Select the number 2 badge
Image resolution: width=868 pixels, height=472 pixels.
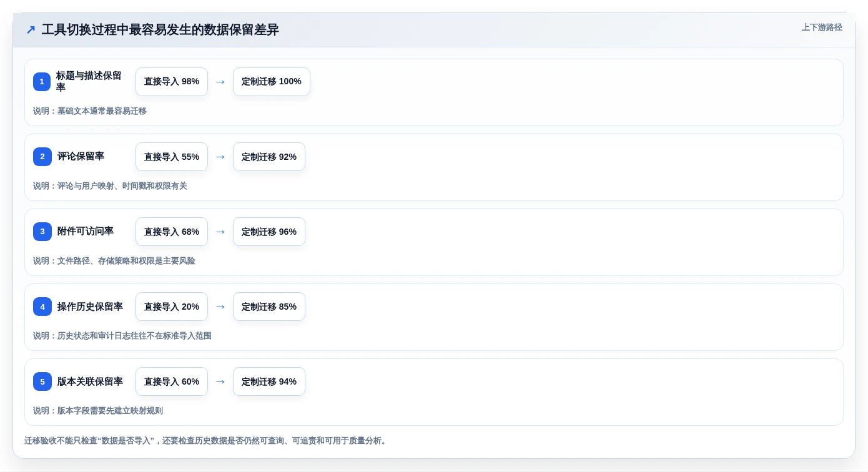(x=42, y=157)
